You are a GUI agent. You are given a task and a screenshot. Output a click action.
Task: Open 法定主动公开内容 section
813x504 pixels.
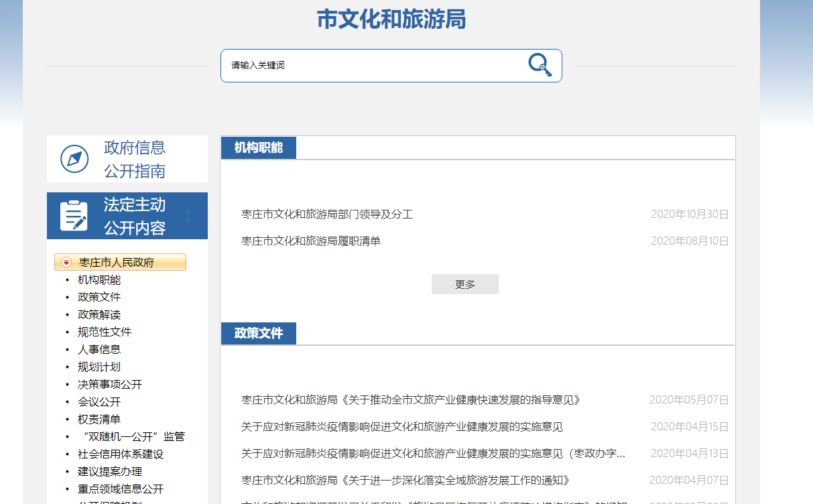[134, 216]
